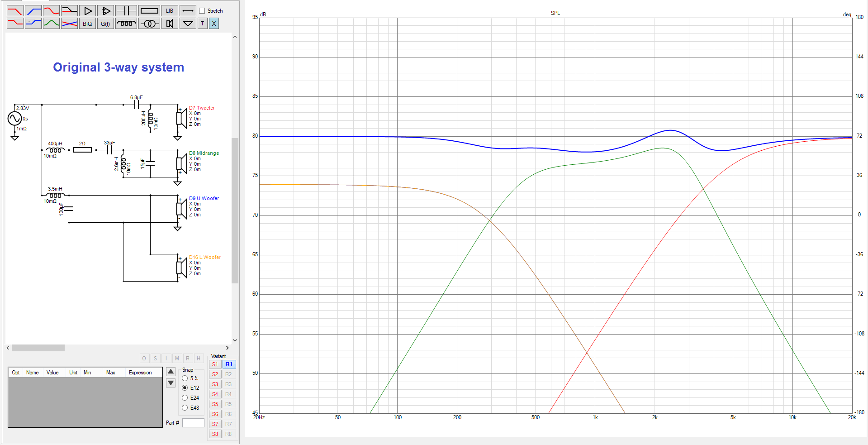Select the wire connection tool
Viewport: 868px width, 445px height.
pyautogui.click(x=188, y=11)
